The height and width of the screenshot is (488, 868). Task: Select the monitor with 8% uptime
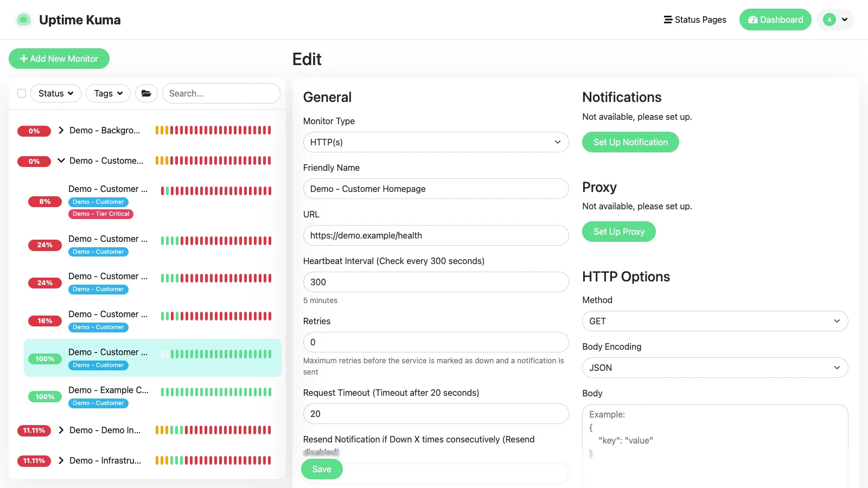tap(152, 201)
